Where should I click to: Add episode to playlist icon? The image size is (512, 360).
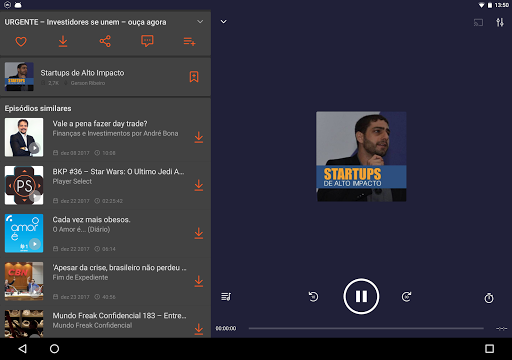click(x=189, y=42)
